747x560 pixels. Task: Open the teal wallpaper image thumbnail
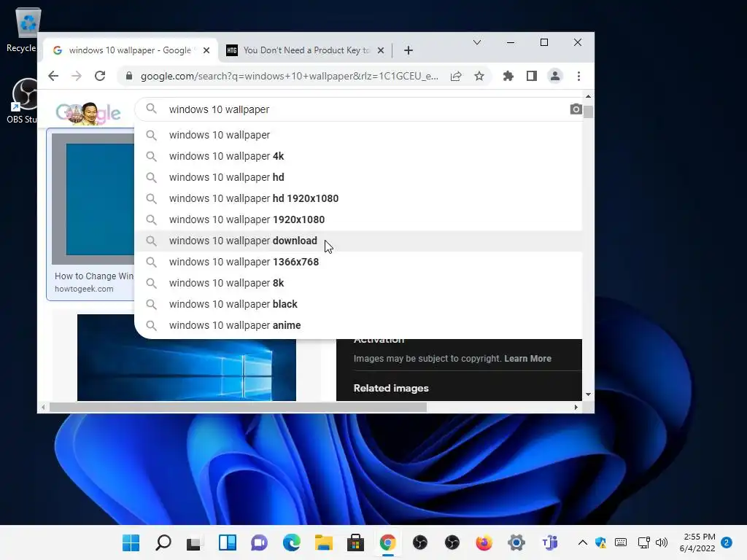(93, 198)
